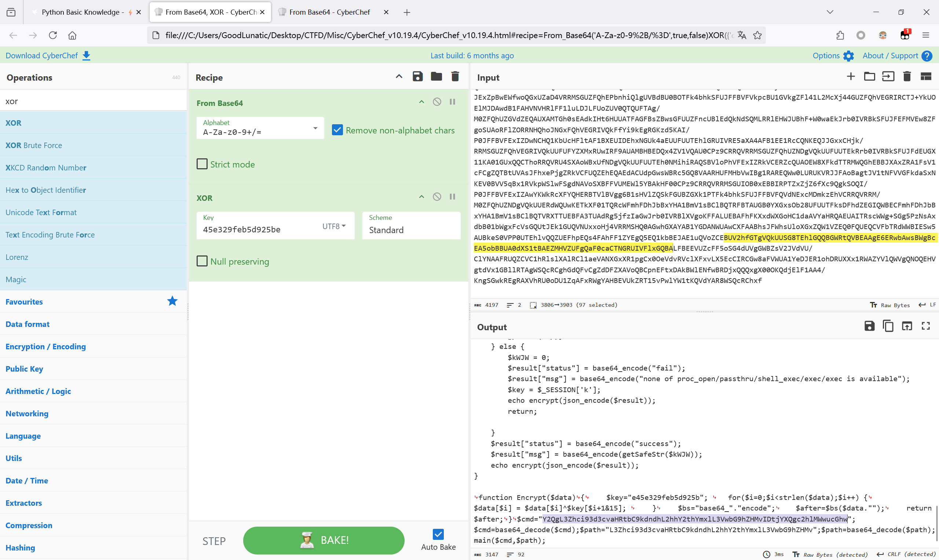Bookmark this page star icon
The width and height of the screenshot is (939, 560).
[757, 35]
